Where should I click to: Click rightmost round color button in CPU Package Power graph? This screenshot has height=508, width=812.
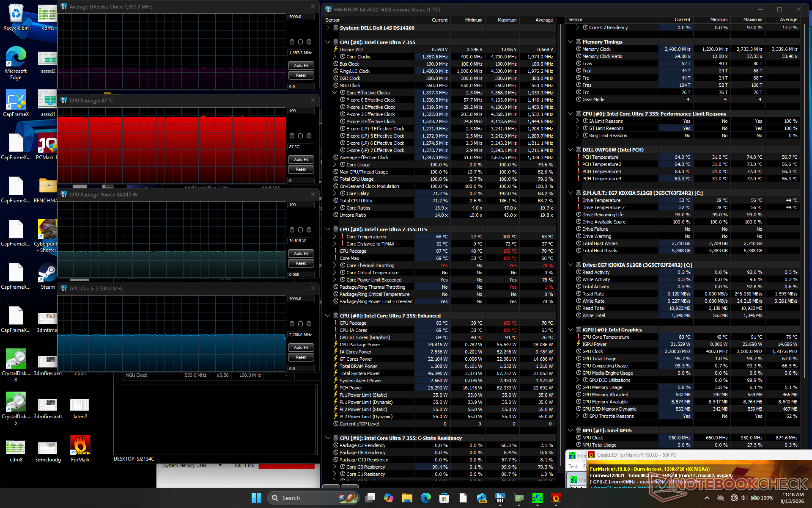click(309, 230)
